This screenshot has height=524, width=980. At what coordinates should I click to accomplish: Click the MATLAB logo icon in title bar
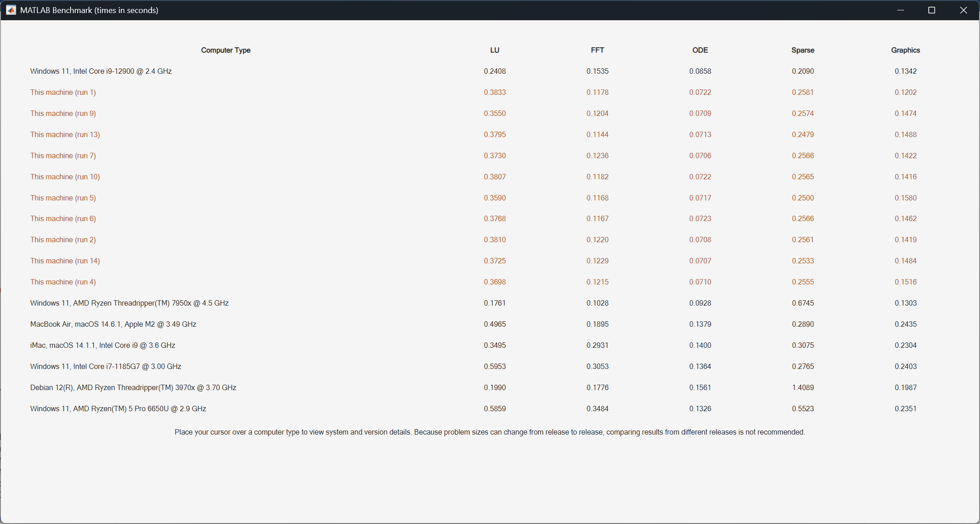pyautogui.click(x=11, y=10)
